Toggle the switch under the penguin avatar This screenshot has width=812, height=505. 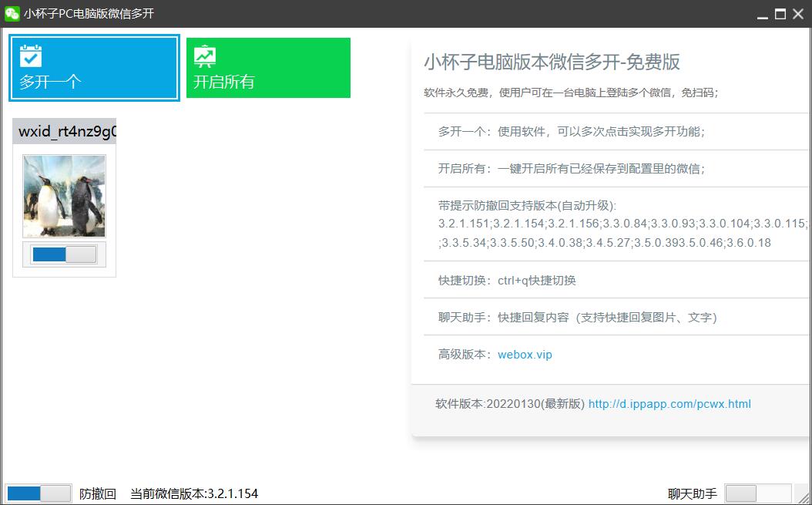64,254
